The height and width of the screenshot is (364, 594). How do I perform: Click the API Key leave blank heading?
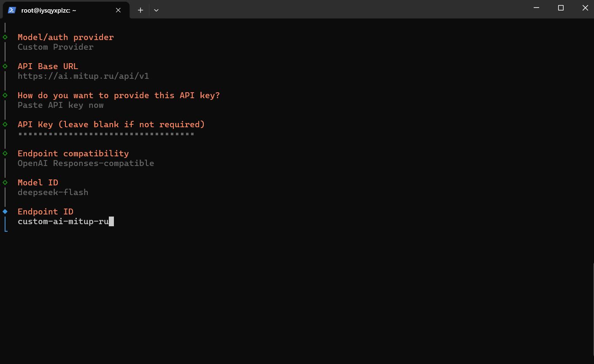click(x=111, y=124)
